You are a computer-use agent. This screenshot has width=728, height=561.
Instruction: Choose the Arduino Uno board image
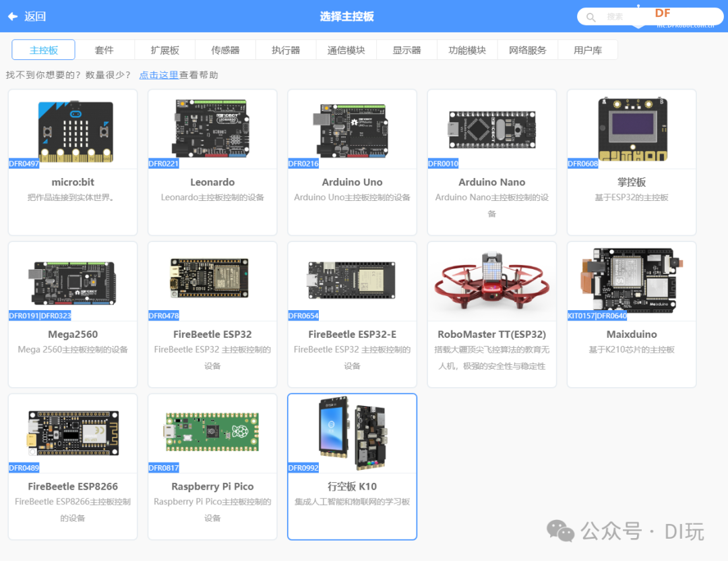point(351,131)
